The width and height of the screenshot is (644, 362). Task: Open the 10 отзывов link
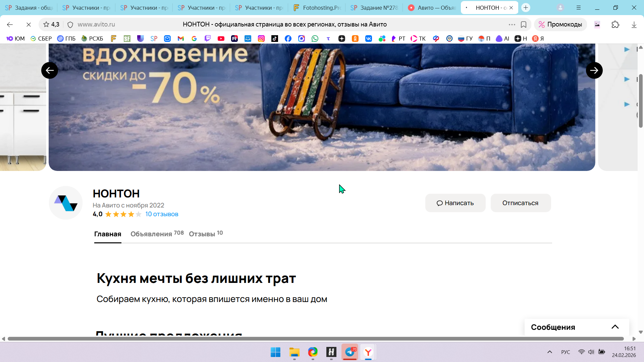(x=162, y=214)
